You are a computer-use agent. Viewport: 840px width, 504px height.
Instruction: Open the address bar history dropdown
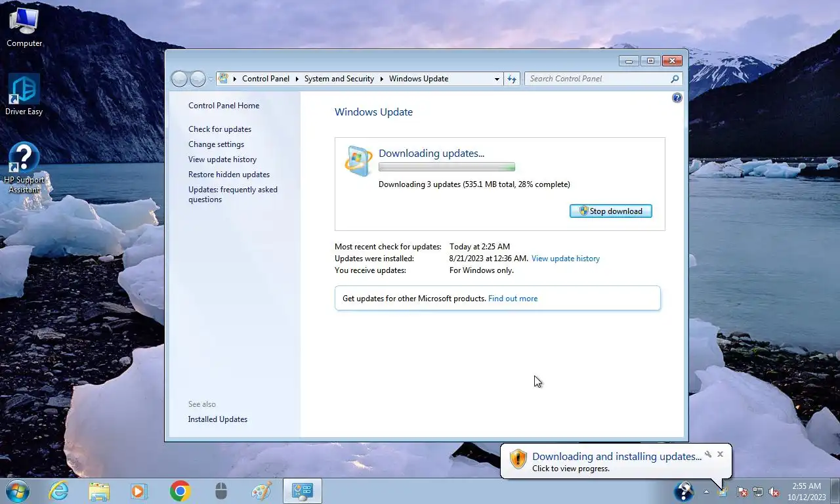(x=497, y=79)
